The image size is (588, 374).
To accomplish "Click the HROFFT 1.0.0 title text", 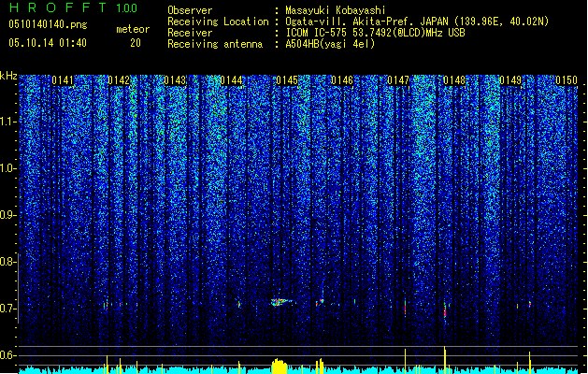I will 74,7.
